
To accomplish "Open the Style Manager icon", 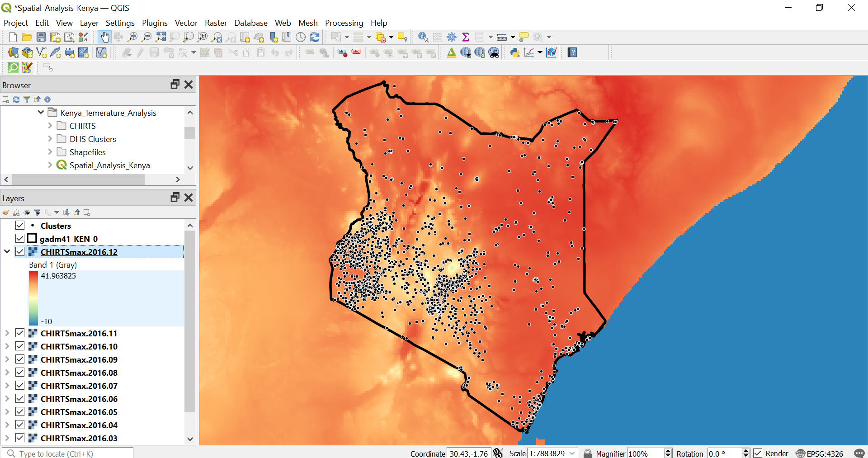I will [x=83, y=37].
